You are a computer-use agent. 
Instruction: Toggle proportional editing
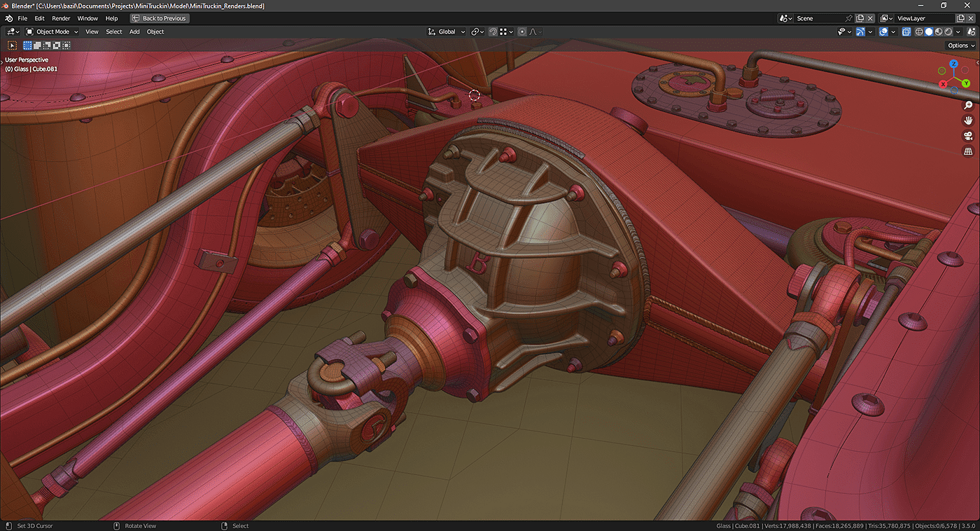pos(522,32)
